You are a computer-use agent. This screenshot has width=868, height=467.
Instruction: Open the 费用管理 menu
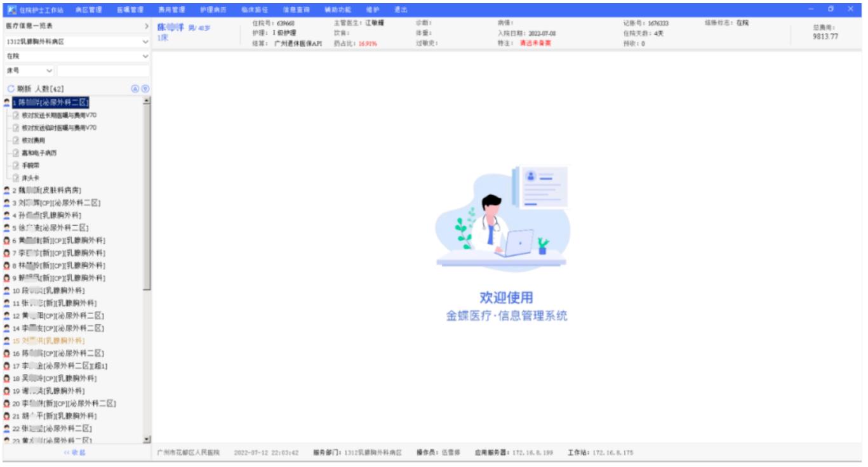click(171, 10)
